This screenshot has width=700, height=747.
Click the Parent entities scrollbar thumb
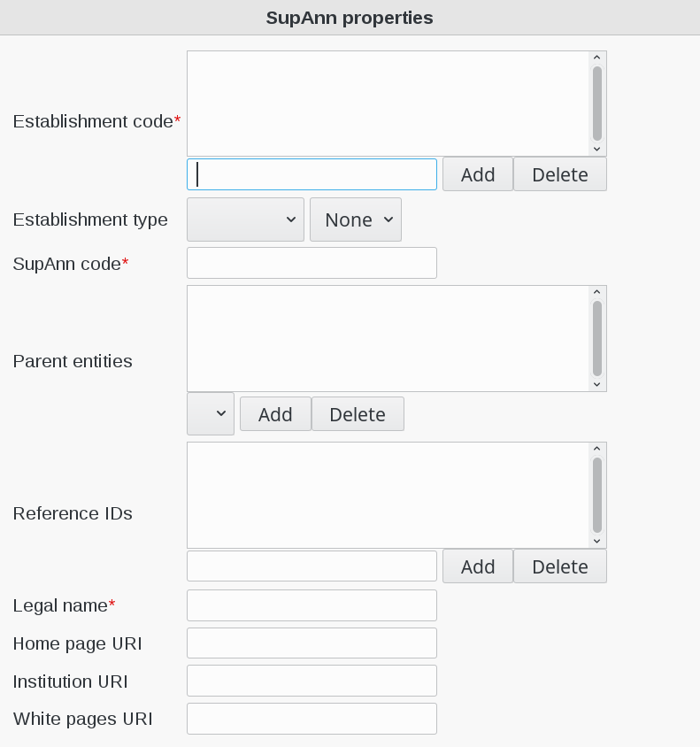point(597,338)
